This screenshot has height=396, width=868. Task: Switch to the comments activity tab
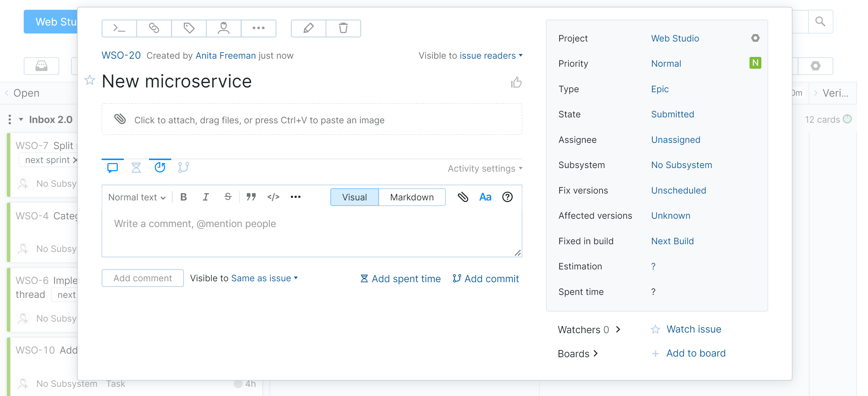click(112, 167)
